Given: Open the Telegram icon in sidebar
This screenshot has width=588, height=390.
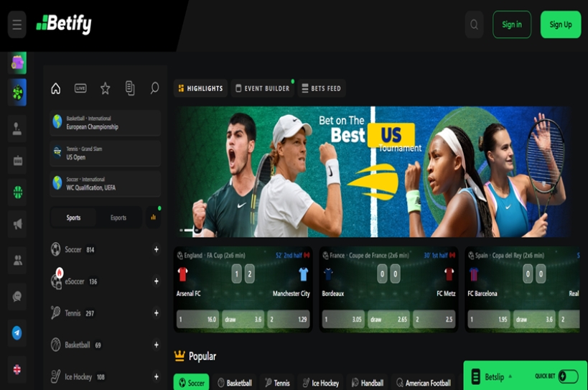Looking at the screenshot, I should [17, 333].
